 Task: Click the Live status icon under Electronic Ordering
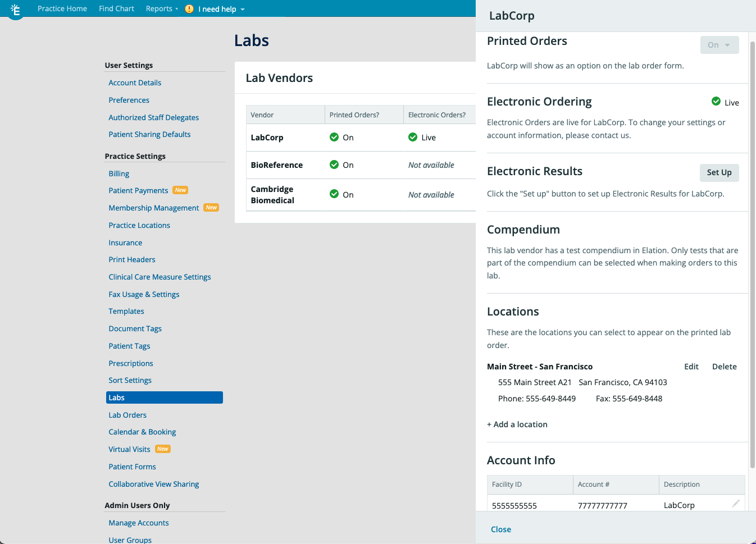point(716,102)
